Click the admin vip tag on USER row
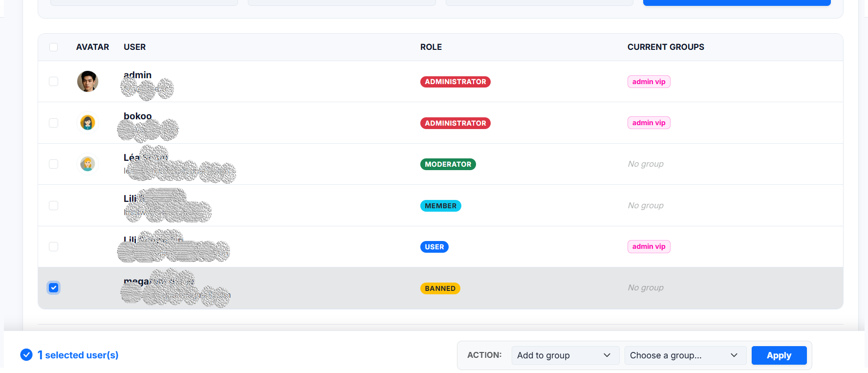 click(649, 246)
